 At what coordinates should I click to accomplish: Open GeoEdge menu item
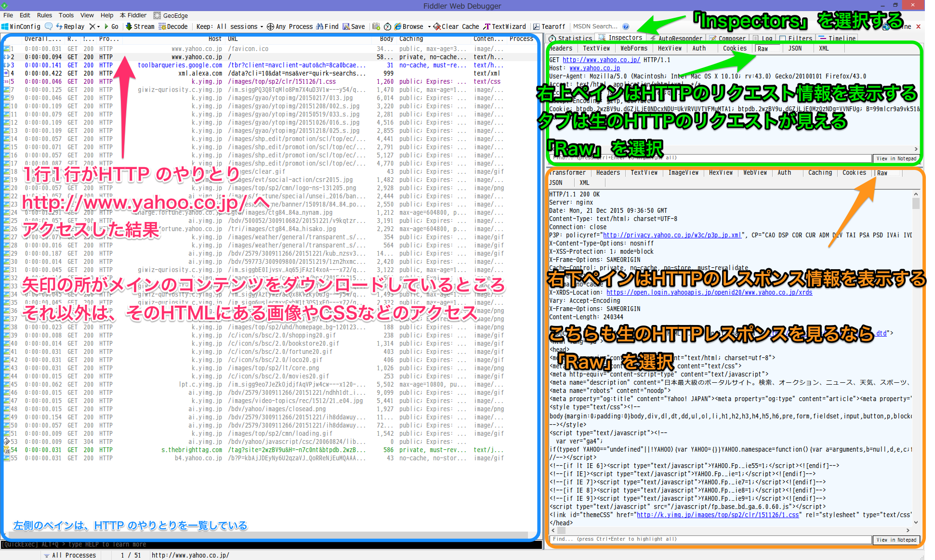(171, 15)
